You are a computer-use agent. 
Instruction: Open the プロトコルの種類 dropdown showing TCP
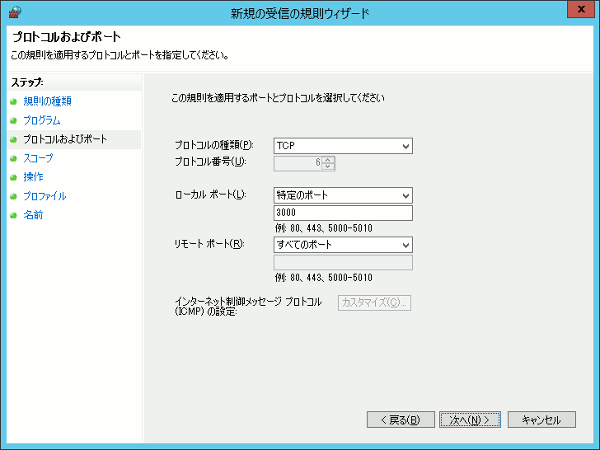pos(343,146)
